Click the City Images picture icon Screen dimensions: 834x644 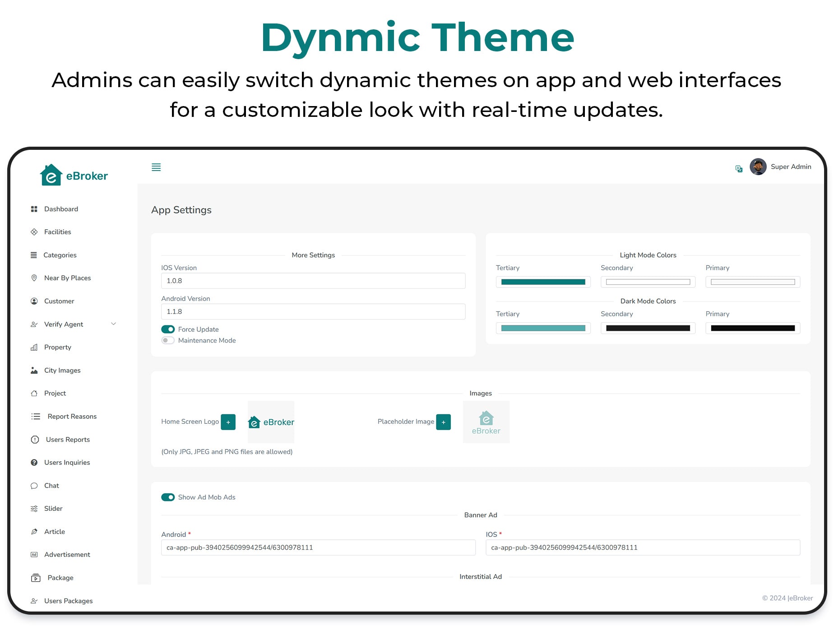(34, 370)
